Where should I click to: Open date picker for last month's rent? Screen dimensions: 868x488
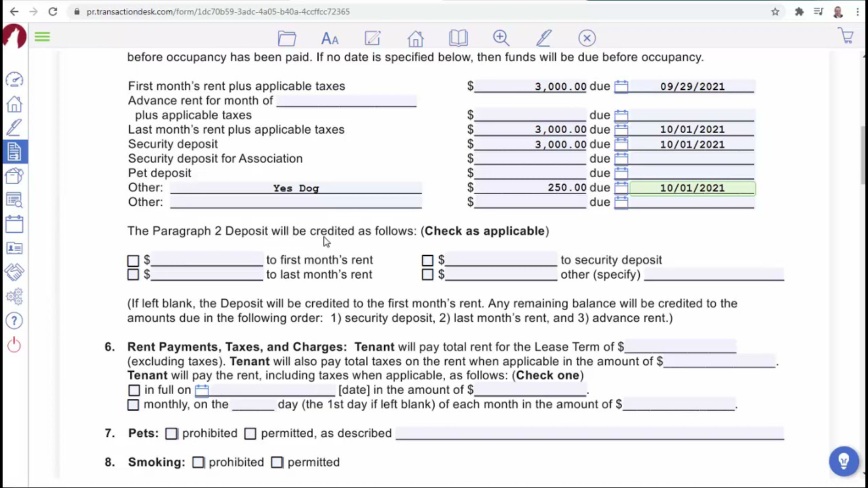621,129
